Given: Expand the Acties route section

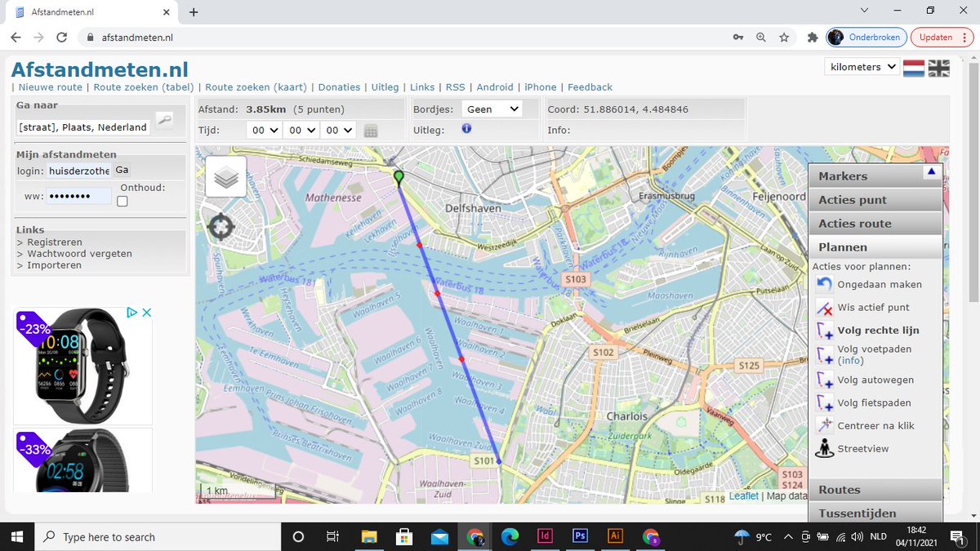Looking at the screenshot, I should [875, 224].
